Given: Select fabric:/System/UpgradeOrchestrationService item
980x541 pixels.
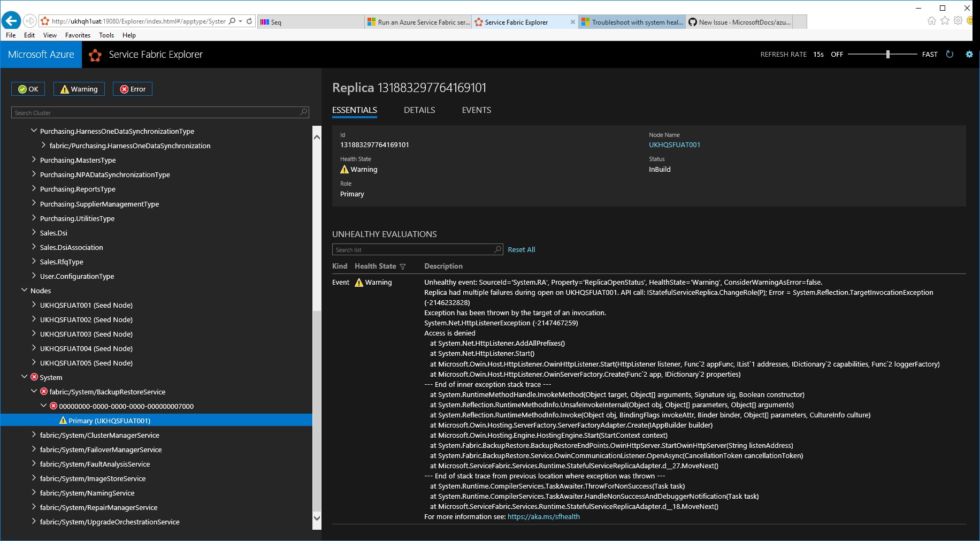Looking at the screenshot, I should pos(110,522).
